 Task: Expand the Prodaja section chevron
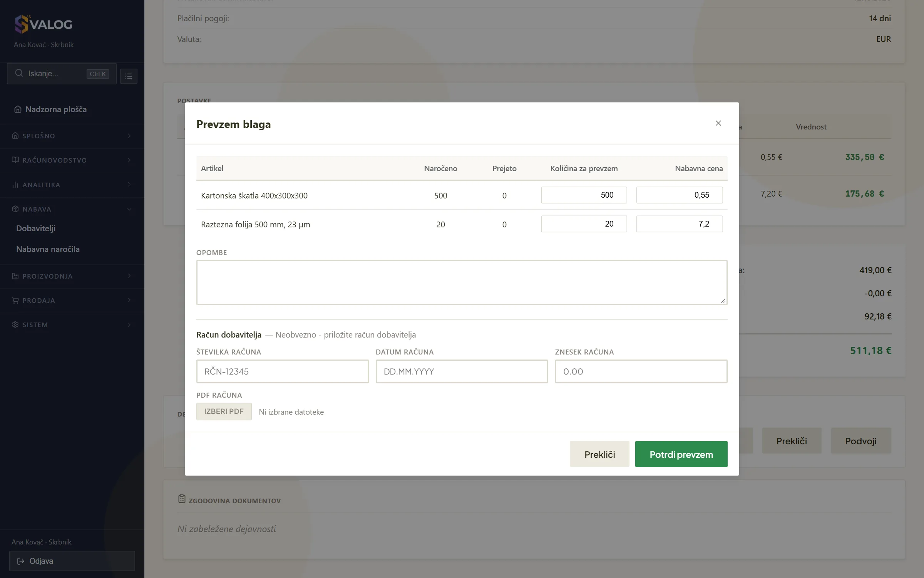pos(129,300)
